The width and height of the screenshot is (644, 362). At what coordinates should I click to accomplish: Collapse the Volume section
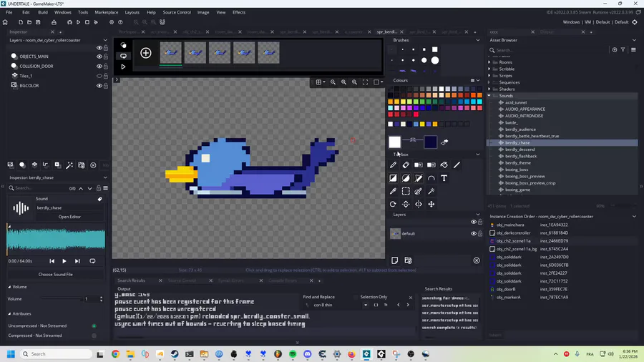click(9, 287)
